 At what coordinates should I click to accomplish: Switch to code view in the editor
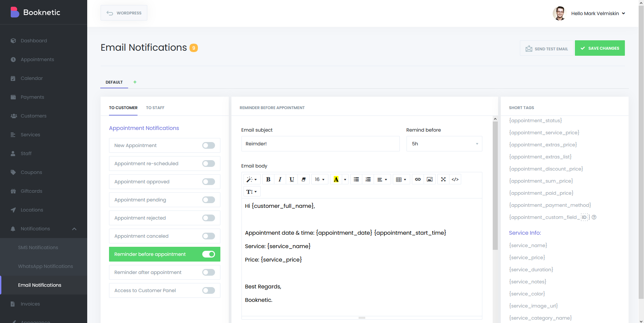[x=455, y=179]
